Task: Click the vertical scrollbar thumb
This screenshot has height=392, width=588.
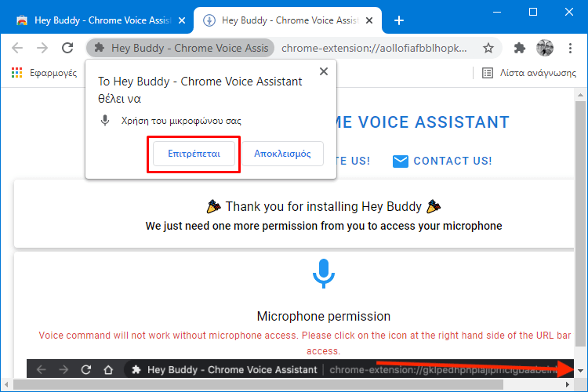Action: pyautogui.click(x=580, y=223)
